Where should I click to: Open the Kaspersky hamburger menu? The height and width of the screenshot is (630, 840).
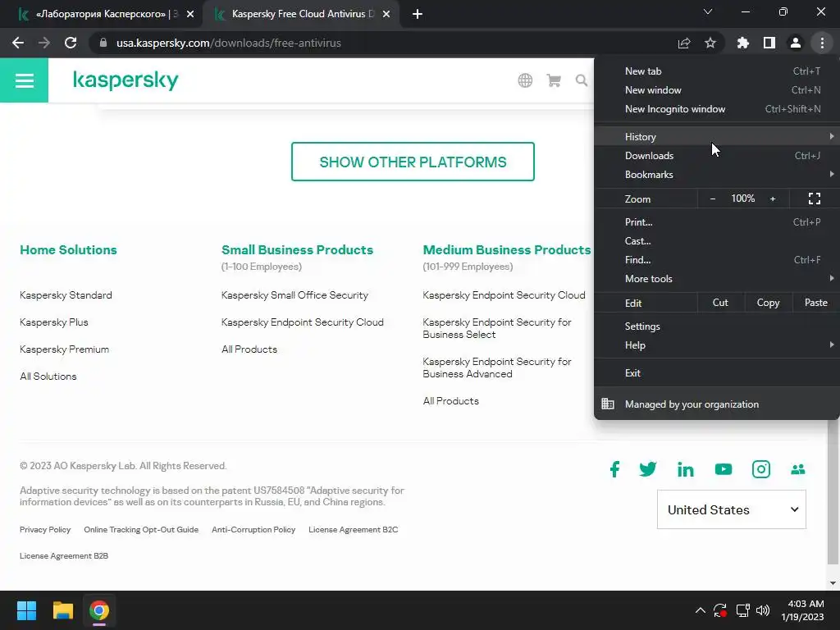tap(24, 80)
